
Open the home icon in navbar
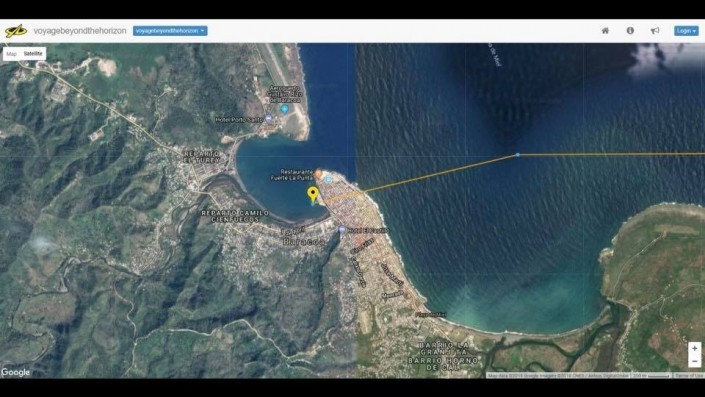pos(605,31)
